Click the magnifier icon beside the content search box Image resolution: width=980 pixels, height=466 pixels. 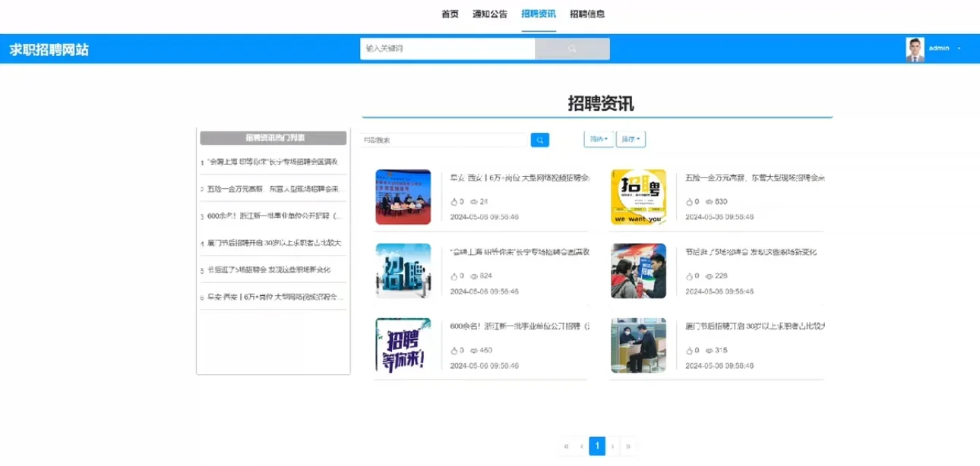pyautogui.click(x=539, y=140)
